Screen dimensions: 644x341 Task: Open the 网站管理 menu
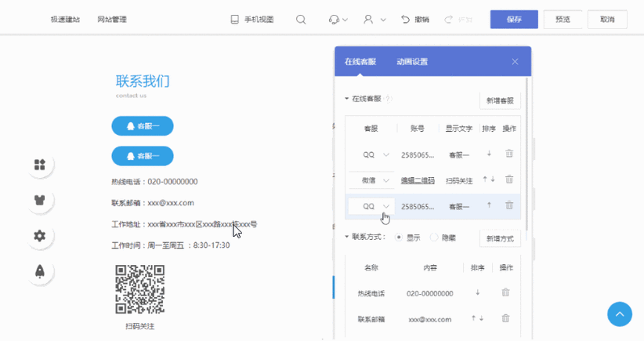pyautogui.click(x=112, y=20)
